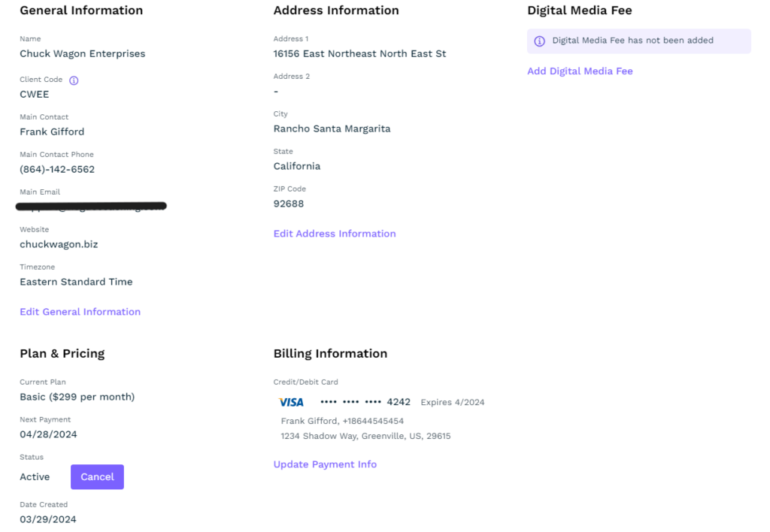Click the chuckwagon.biz website value

(59, 244)
